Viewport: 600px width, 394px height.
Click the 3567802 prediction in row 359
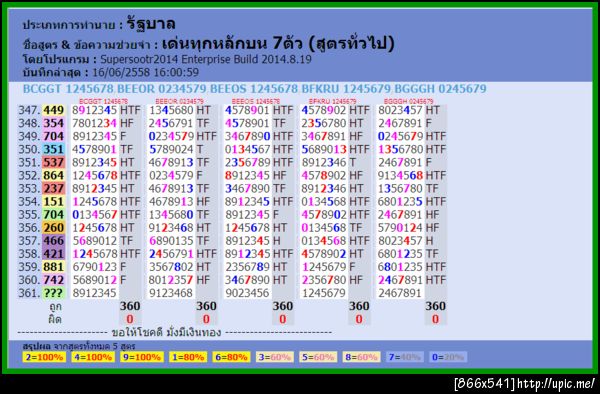coord(171,267)
